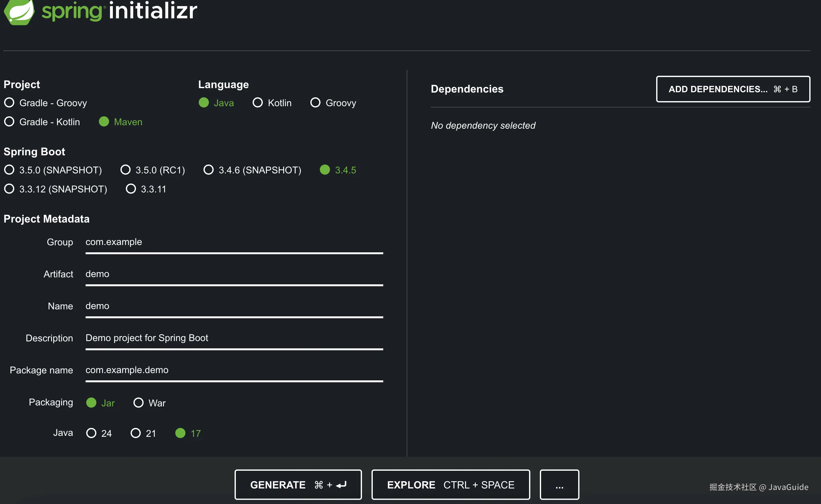Open the ellipsis more-options button
This screenshot has width=821, height=504.
[x=559, y=485]
